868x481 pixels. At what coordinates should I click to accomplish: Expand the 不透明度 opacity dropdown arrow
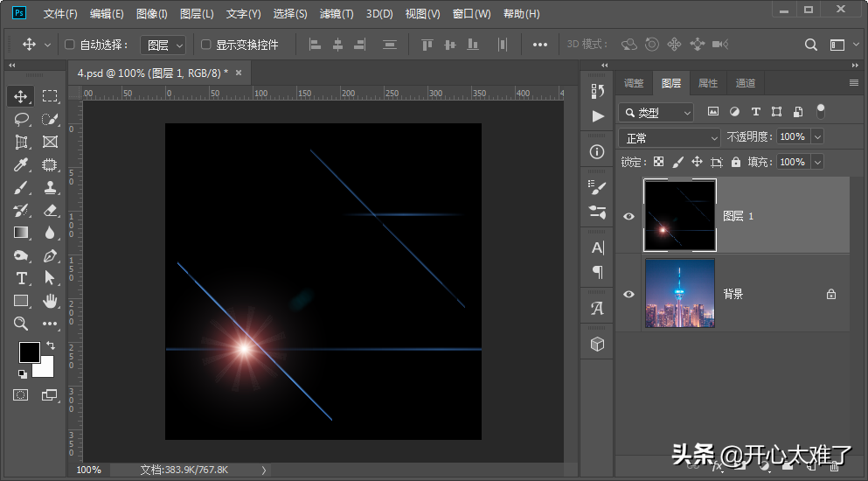(x=817, y=136)
